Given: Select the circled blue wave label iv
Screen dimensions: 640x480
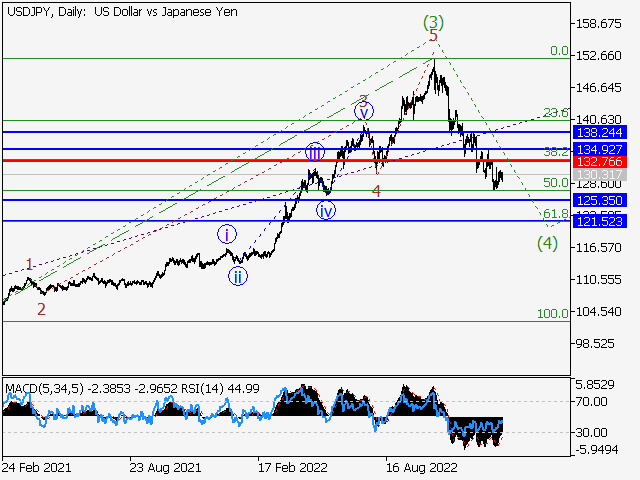Looking at the screenshot, I should click(326, 211).
